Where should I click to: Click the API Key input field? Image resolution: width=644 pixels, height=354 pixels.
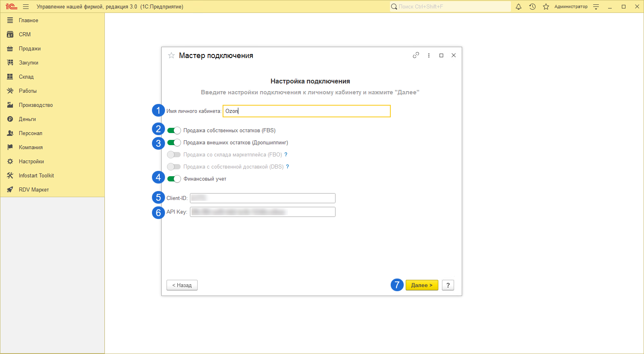click(x=263, y=212)
